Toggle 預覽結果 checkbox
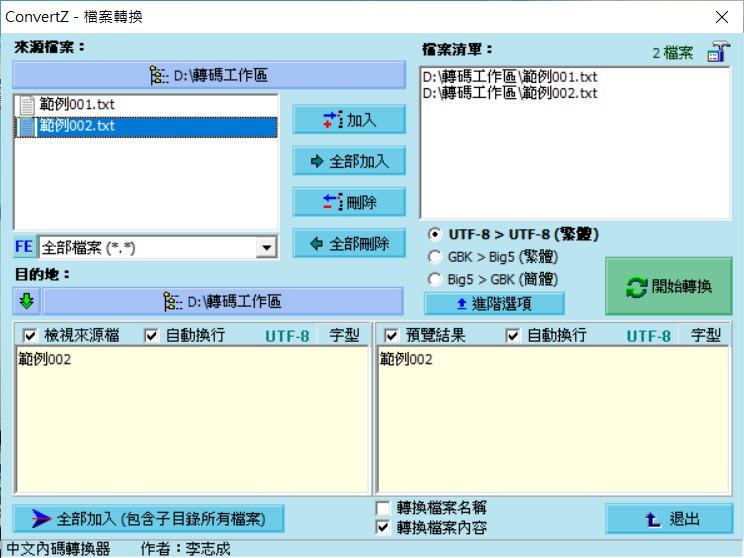 (x=391, y=336)
